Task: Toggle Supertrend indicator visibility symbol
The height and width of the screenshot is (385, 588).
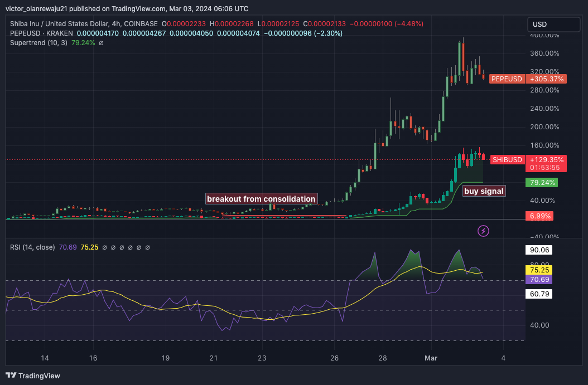Action: (x=101, y=43)
